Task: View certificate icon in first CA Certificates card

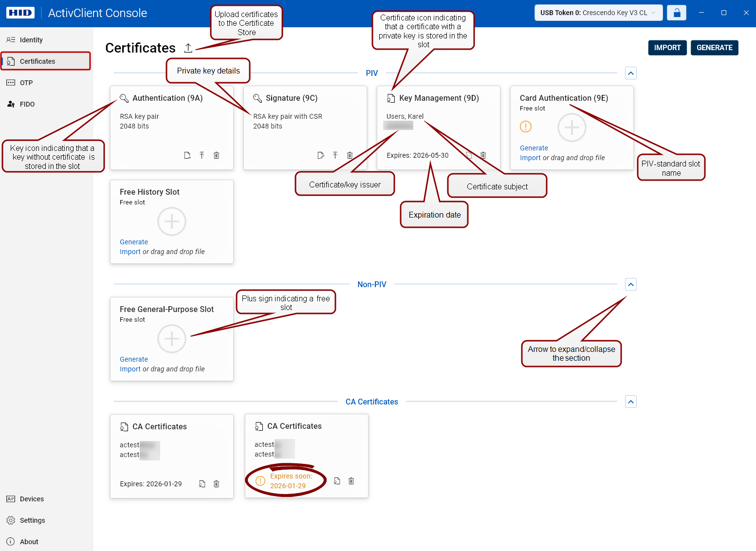Action: pyautogui.click(x=202, y=484)
